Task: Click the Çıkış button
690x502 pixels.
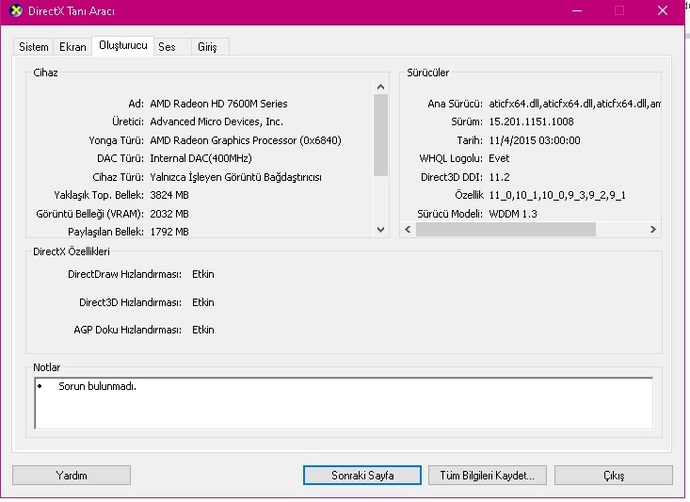Action: coord(613,475)
